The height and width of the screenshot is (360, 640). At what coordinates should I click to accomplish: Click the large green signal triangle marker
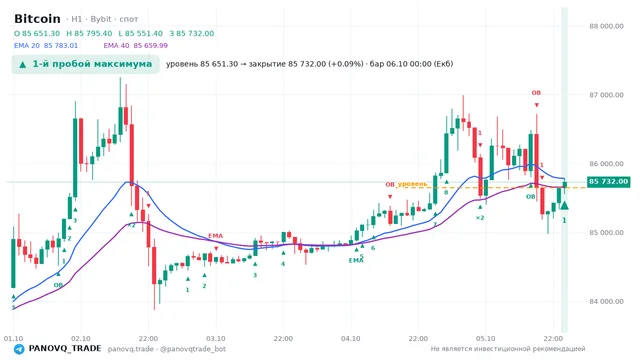[564, 205]
